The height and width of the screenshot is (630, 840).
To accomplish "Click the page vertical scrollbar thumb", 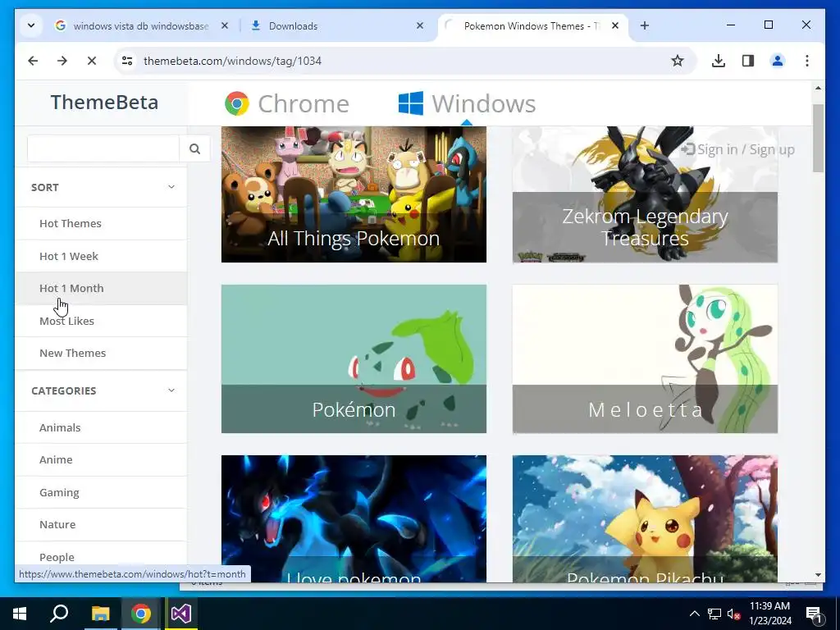I will point(818,138).
